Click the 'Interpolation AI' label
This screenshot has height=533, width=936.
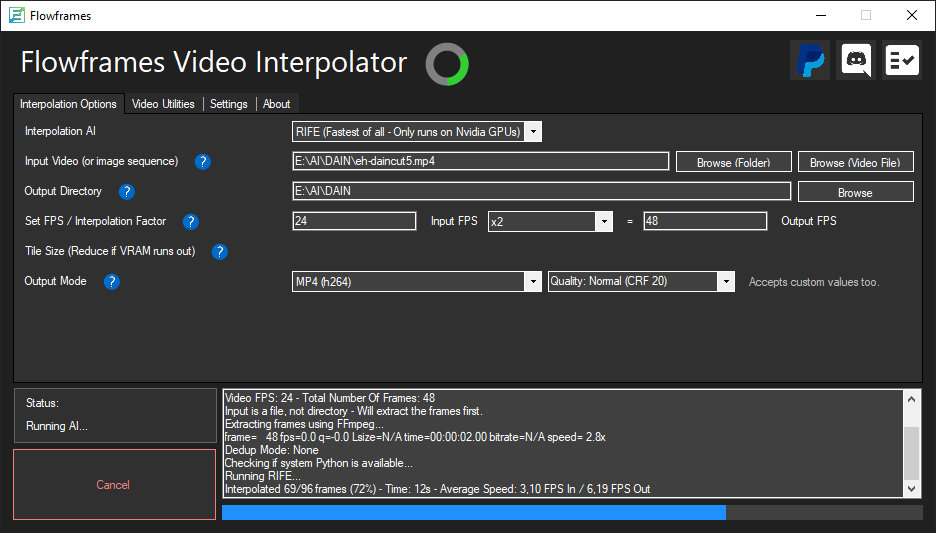pos(60,131)
